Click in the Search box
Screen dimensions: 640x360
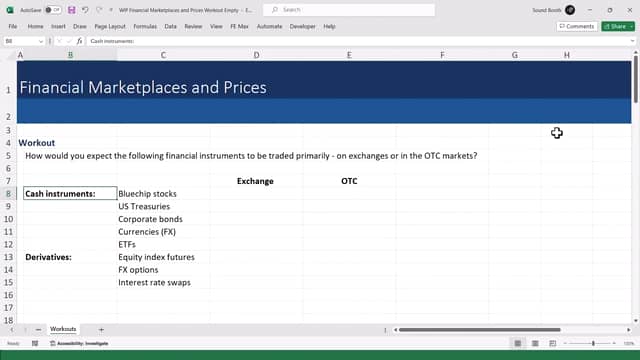coord(349,10)
